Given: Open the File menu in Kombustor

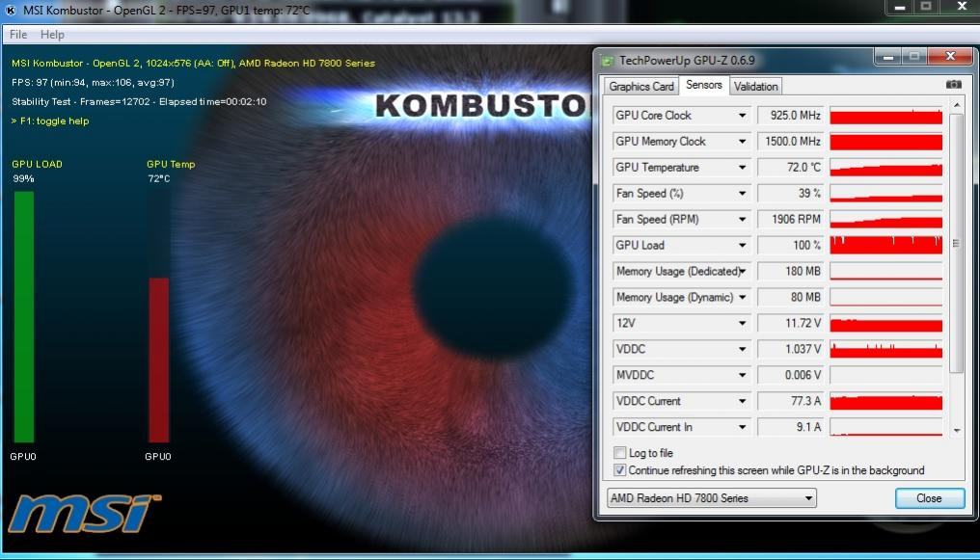Looking at the screenshot, I should coord(18,35).
